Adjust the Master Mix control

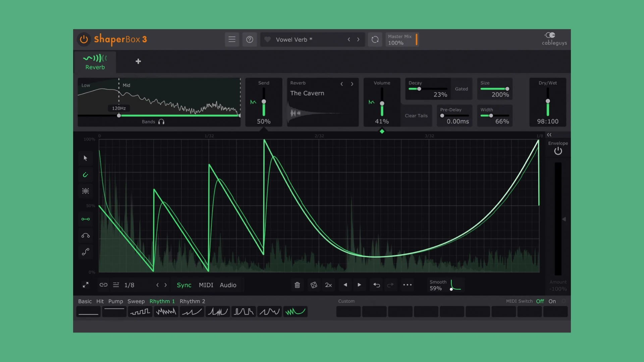tap(402, 40)
